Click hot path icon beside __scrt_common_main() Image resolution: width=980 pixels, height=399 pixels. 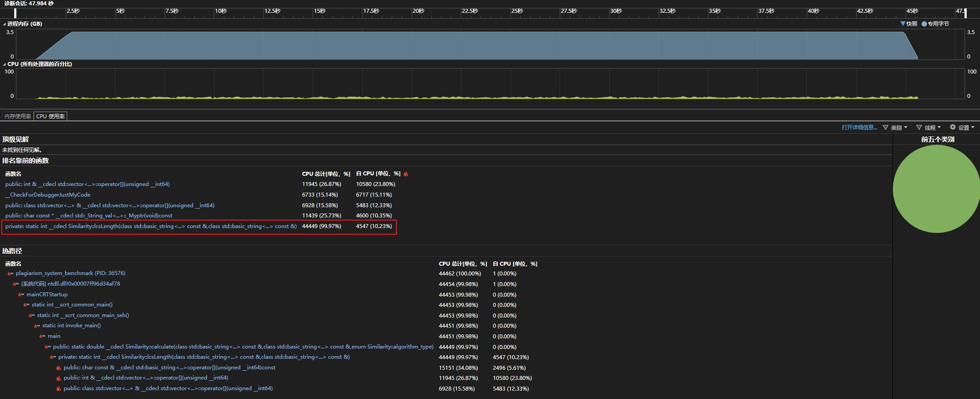(x=26, y=305)
